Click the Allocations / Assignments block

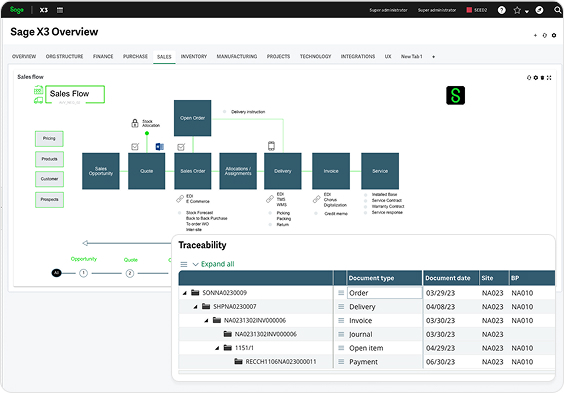pyautogui.click(x=238, y=171)
